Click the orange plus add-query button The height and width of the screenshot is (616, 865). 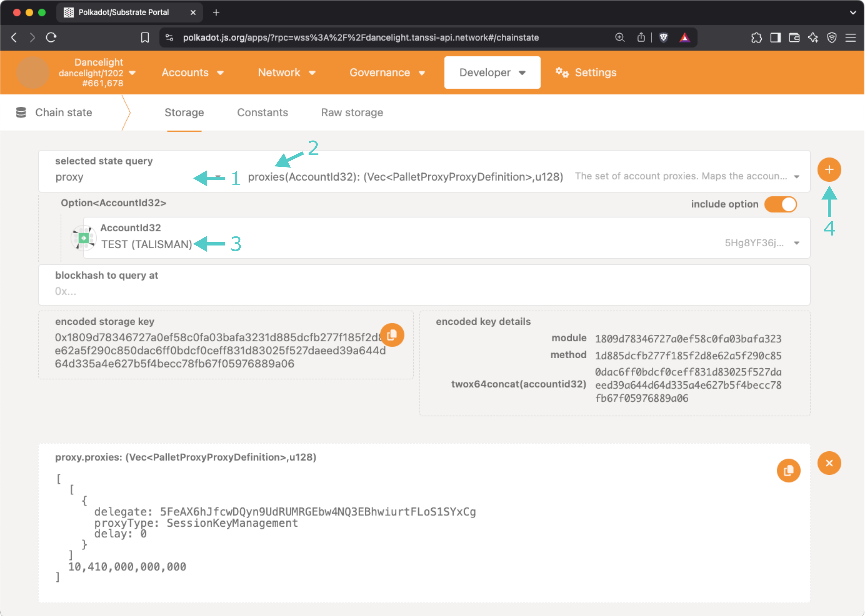829,170
